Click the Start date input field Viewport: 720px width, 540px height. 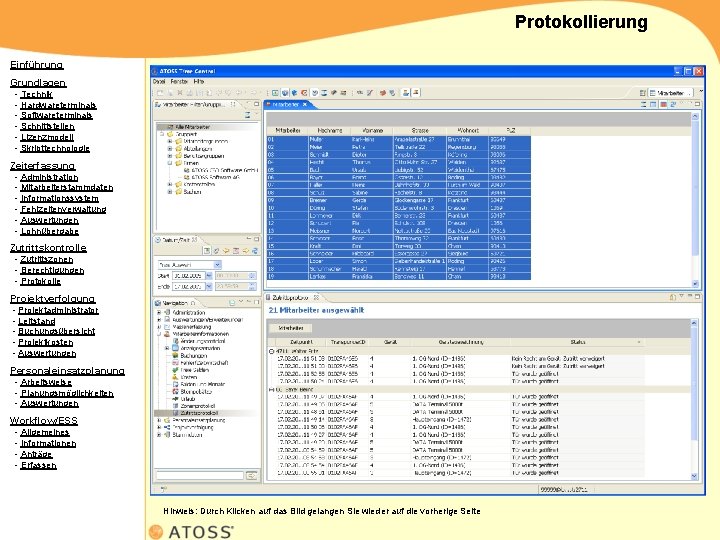(x=188, y=276)
